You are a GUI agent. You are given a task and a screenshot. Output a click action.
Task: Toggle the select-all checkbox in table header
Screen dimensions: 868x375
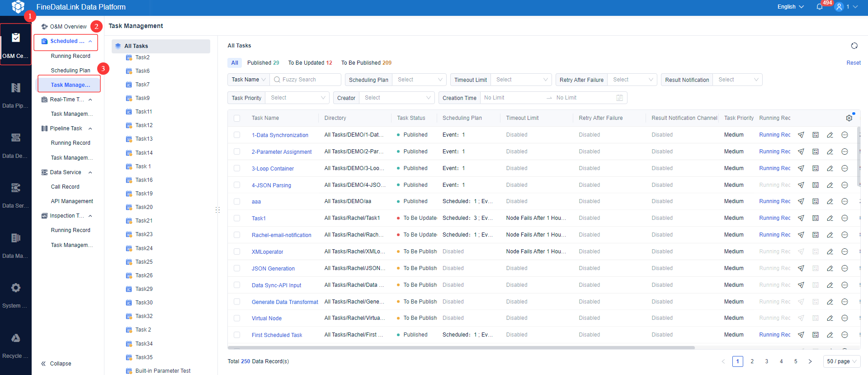point(237,118)
